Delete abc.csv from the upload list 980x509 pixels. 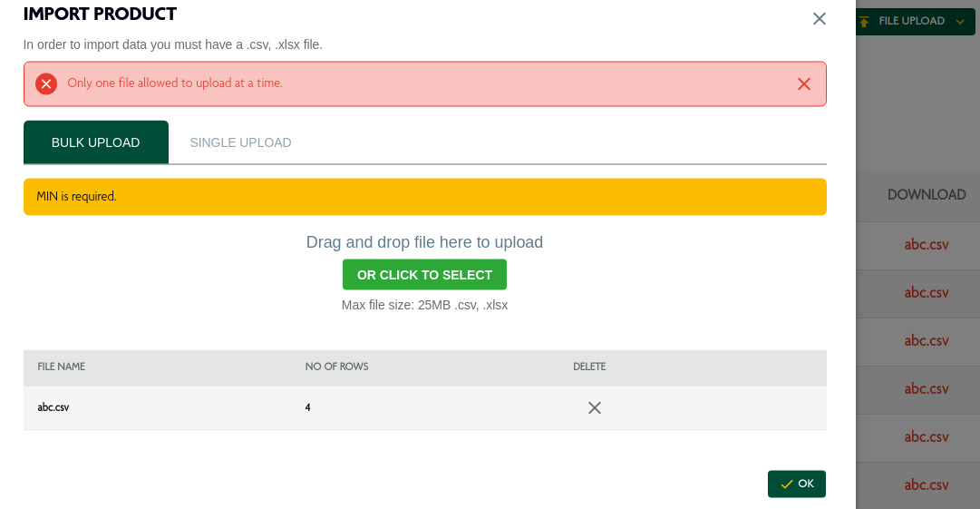click(595, 407)
